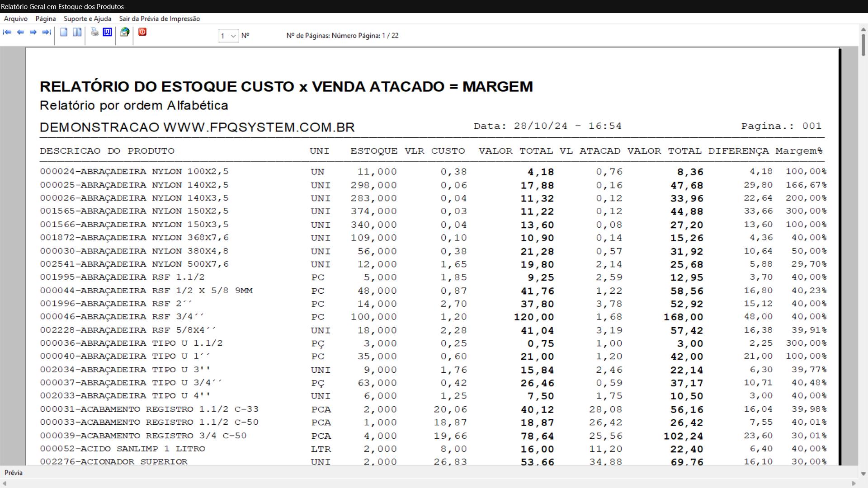Click row 001996-ABRAÇADEIRA RSF 2´´
Viewport: 868px width, 488px height.
(433, 304)
